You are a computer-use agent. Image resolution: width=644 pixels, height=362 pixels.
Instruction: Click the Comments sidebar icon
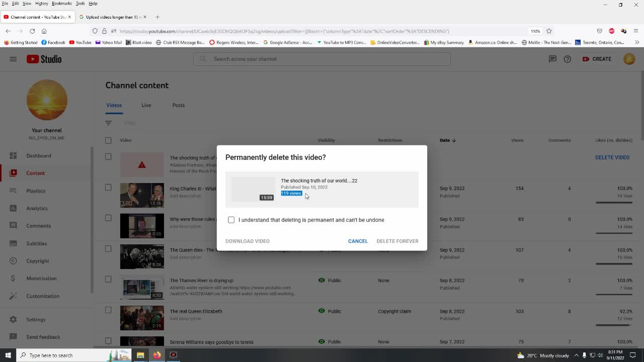tap(13, 226)
